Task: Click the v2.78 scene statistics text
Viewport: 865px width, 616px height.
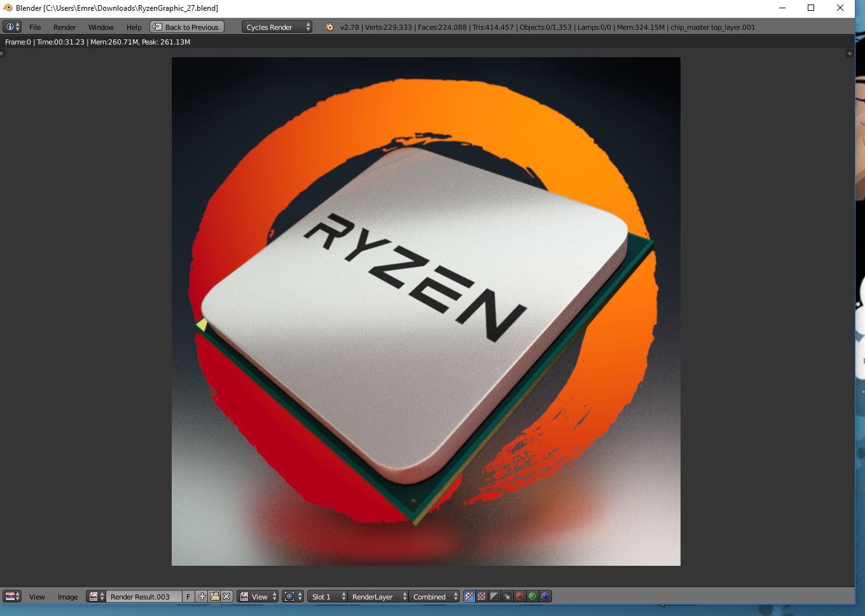Action: coord(548,27)
